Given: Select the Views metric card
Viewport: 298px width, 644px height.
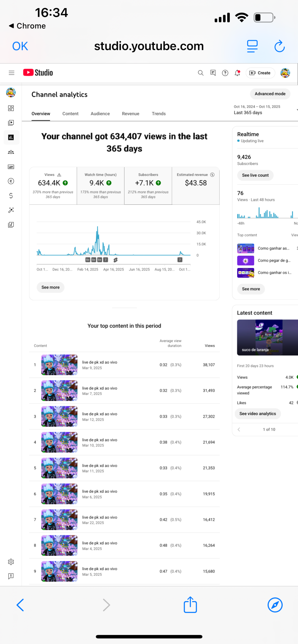Looking at the screenshot, I should (x=53, y=186).
